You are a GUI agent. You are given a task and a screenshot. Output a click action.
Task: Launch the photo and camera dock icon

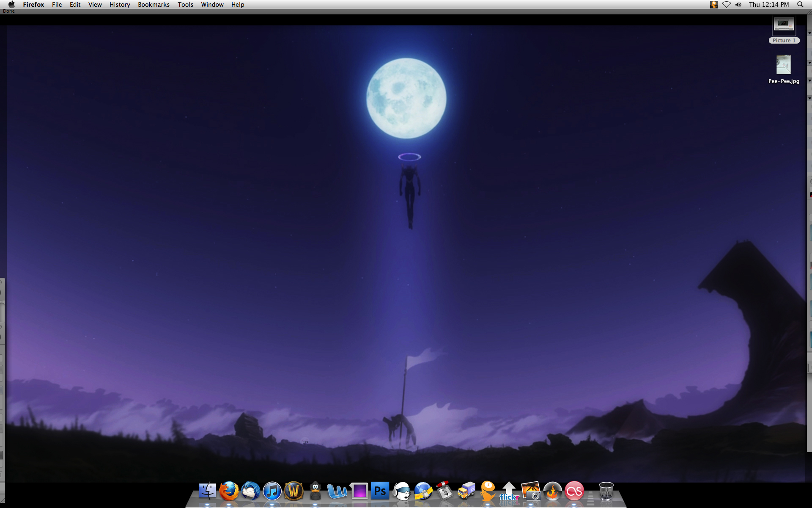click(531, 491)
